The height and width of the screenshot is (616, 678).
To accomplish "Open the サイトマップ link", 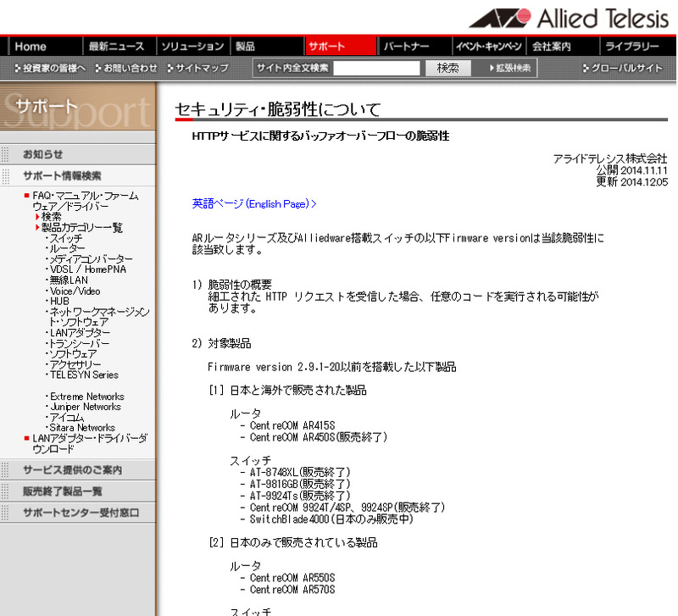I will tap(198, 68).
